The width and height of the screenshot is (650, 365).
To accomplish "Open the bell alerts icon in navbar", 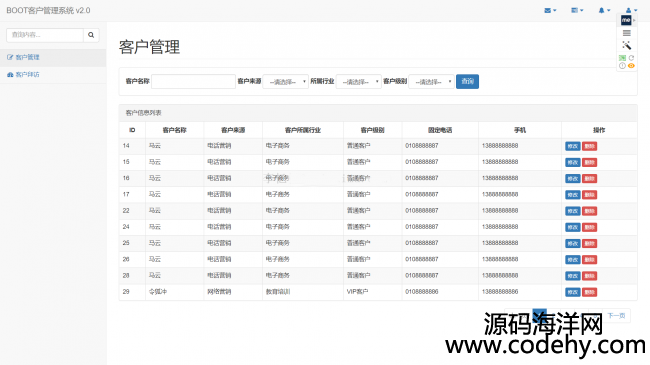I will (601, 10).
